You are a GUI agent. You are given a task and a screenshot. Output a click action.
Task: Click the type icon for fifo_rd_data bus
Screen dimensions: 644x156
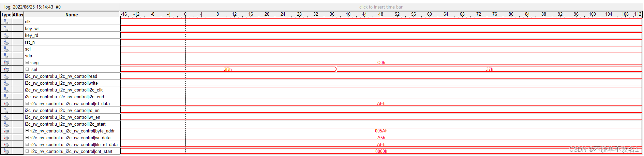pos(6,144)
